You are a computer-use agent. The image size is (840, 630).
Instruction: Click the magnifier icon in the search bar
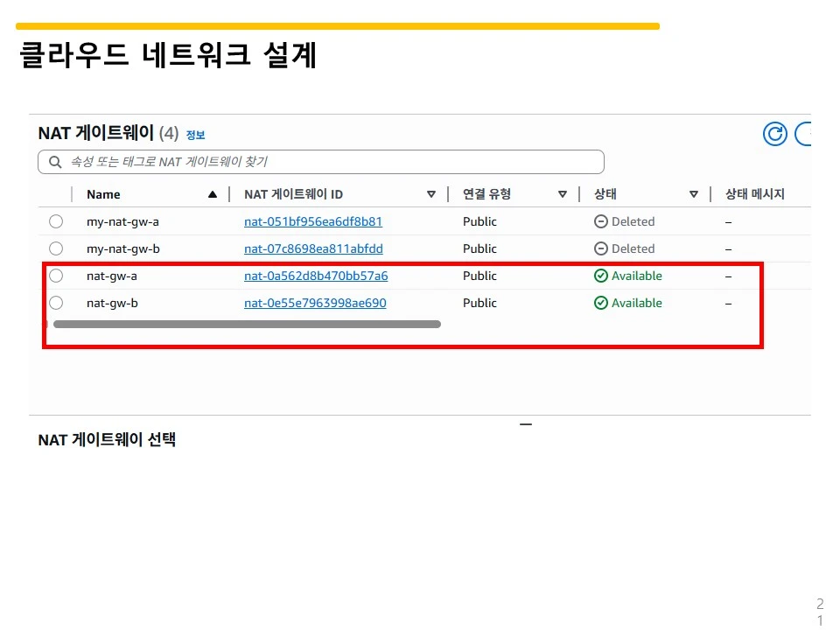click(54, 161)
